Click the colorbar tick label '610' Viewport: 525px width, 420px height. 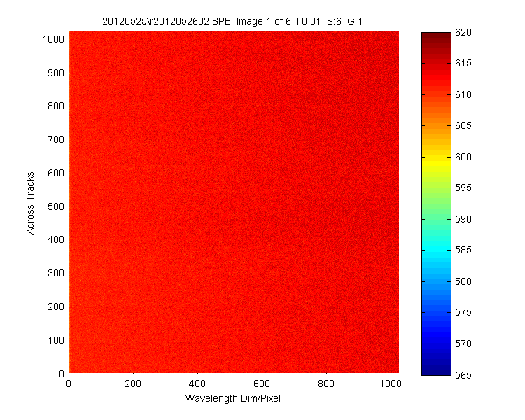coord(463,94)
